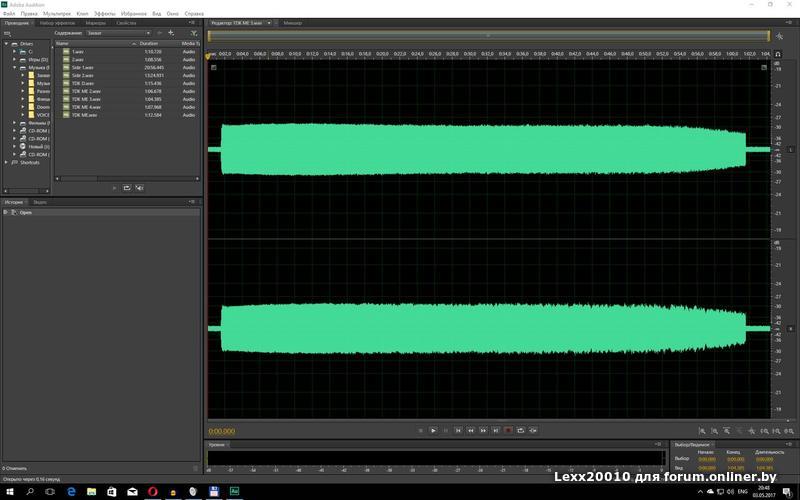Click the Stop button in transport
Viewport: 800px width, 500px height.
(x=421, y=430)
